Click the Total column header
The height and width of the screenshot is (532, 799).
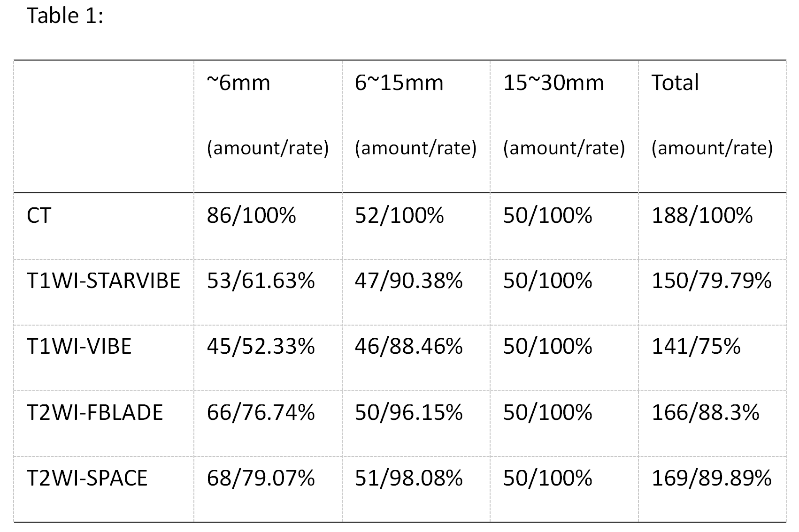(x=675, y=83)
